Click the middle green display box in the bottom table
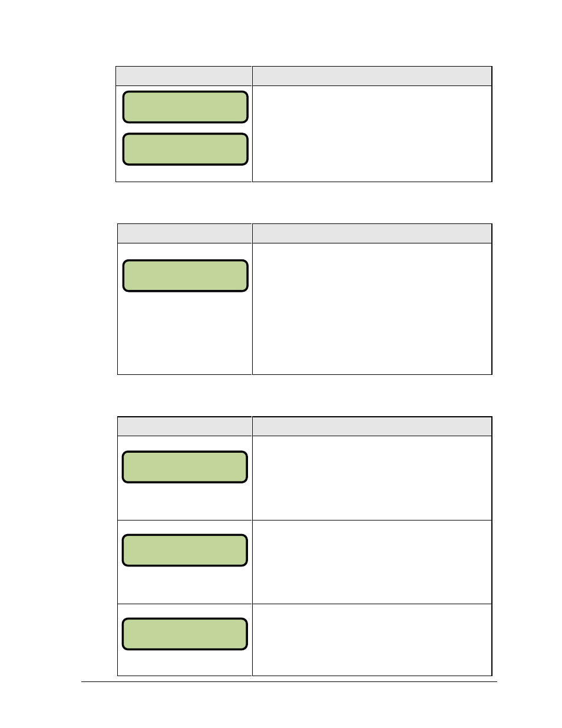The width and height of the screenshot is (562, 728). (x=184, y=551)
